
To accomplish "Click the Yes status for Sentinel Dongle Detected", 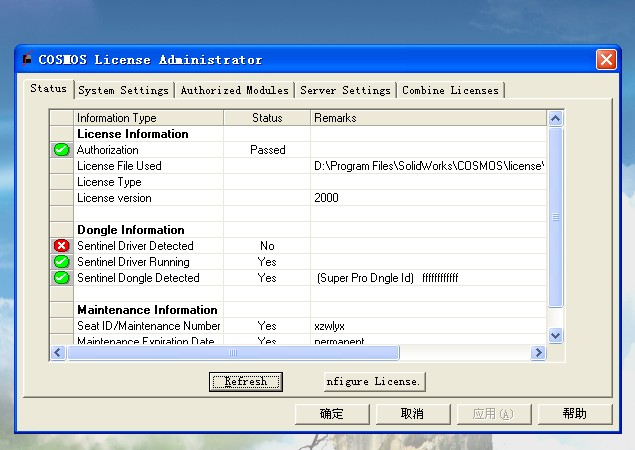I will point(267,278).
